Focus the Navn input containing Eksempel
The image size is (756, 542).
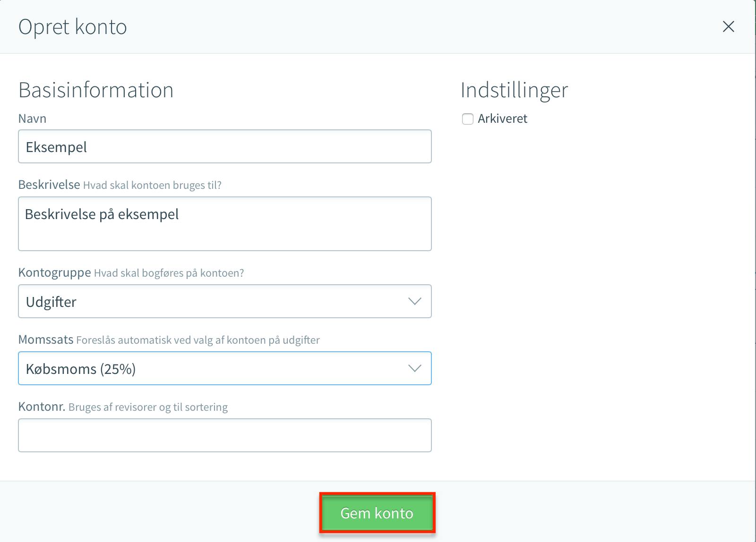click(x=225, y=146)
